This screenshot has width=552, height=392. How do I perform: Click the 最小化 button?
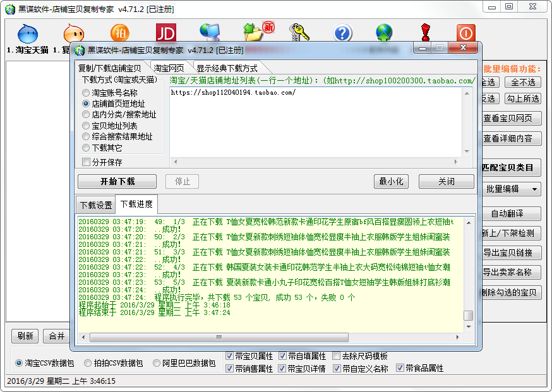(391, 181)
